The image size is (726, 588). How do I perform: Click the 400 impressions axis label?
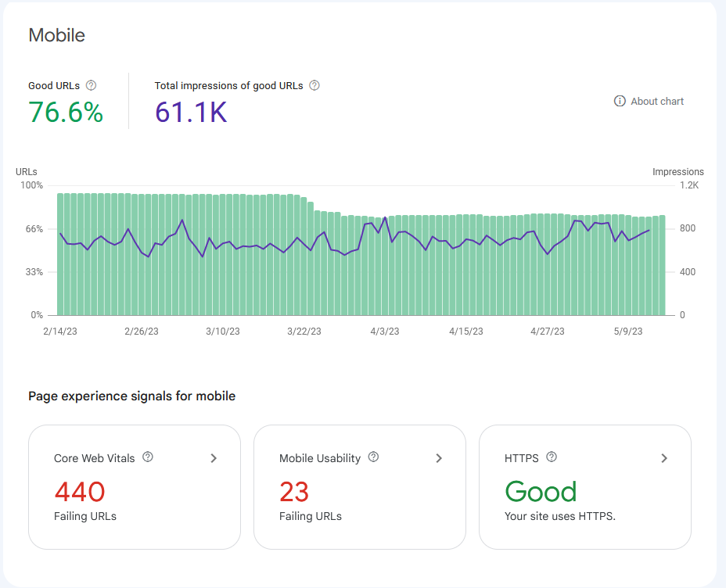(x=688, y=272)
